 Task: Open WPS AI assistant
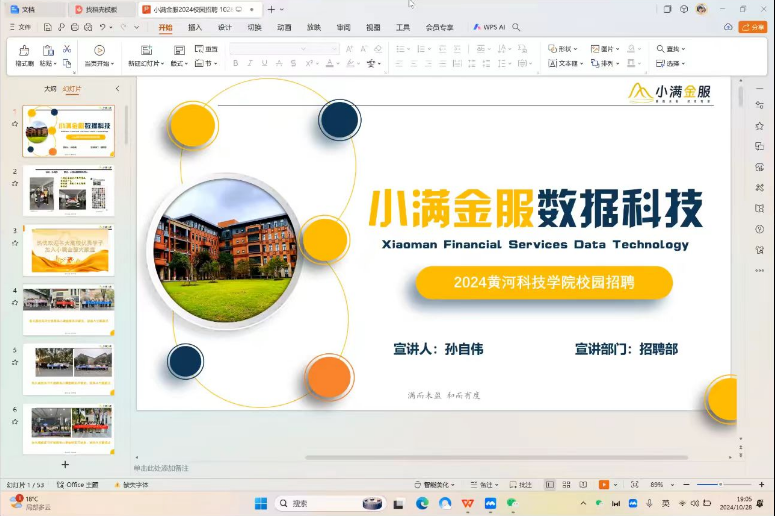click(489, 27)
